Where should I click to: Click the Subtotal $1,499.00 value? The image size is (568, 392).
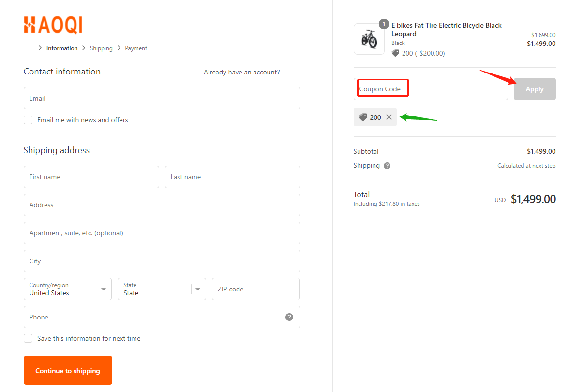541,151
